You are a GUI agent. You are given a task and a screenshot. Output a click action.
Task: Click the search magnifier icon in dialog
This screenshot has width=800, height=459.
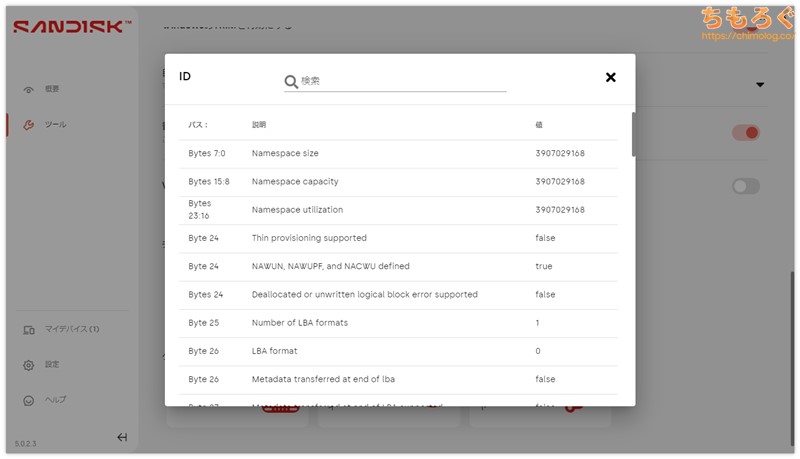(x=291, y=81)
